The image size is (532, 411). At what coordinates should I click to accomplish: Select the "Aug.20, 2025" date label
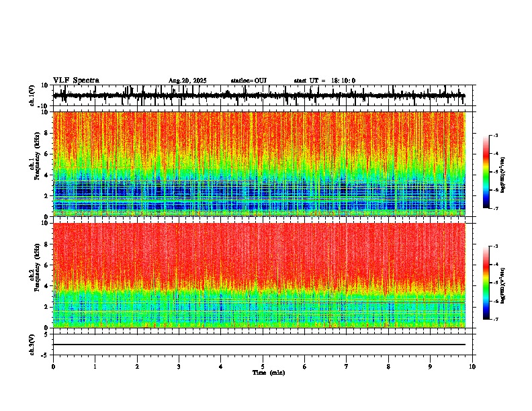tap(187, 81)
